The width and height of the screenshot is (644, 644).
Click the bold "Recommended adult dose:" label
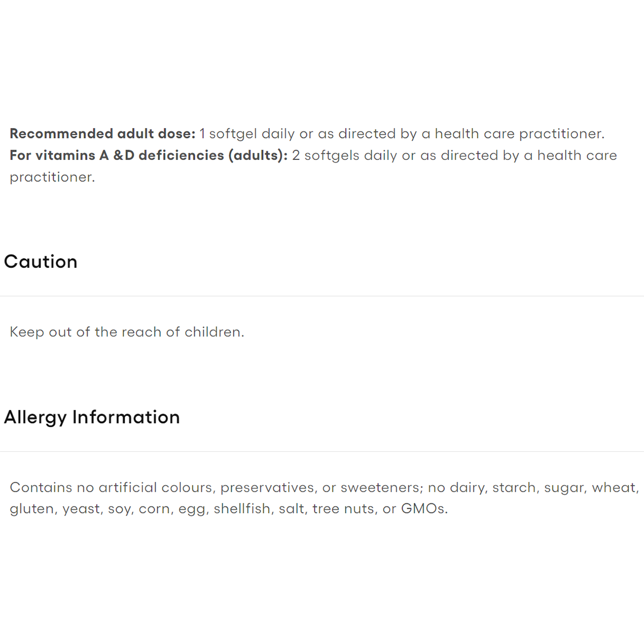(103, 134)
